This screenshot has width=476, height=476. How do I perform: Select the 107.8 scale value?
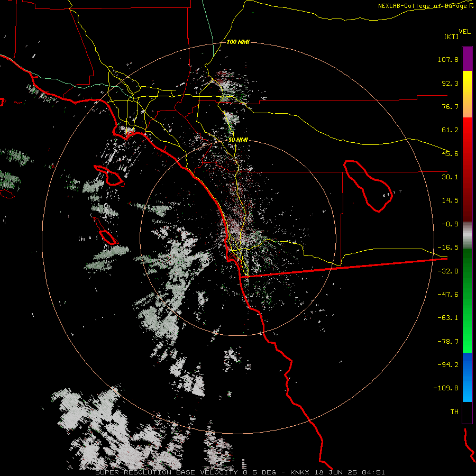click(x=448, y=59)
